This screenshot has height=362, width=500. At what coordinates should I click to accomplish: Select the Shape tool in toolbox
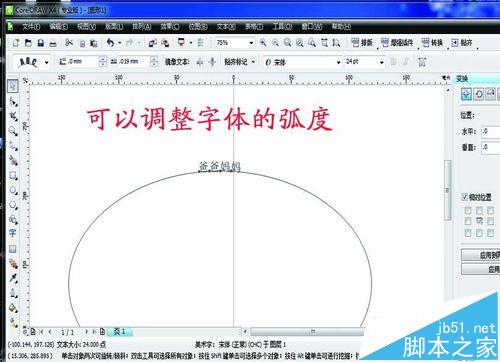click(x=13, y=101)
